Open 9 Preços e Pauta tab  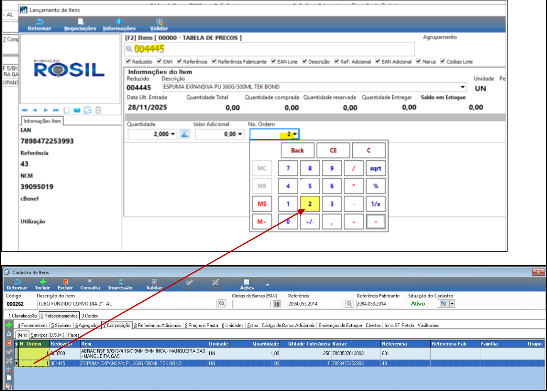(201, 325)
